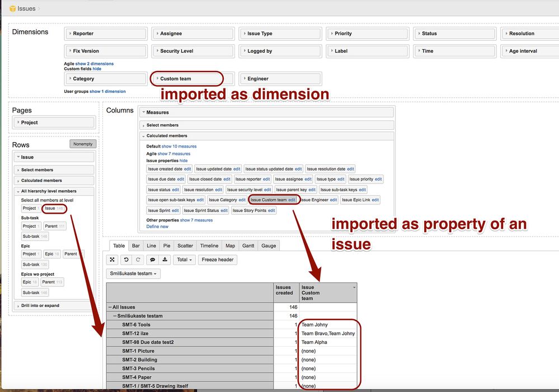Click User groups show 1 dimension link

point(107,92)
